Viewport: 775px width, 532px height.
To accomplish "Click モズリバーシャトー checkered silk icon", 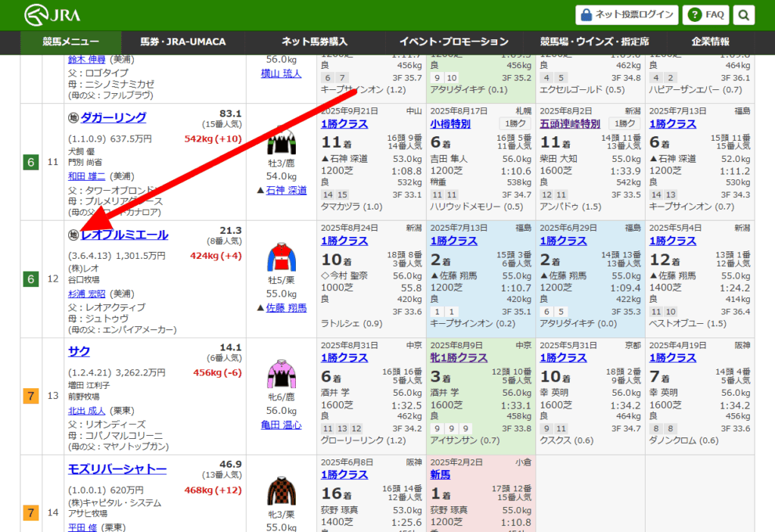I will click(x=281, y=492).
